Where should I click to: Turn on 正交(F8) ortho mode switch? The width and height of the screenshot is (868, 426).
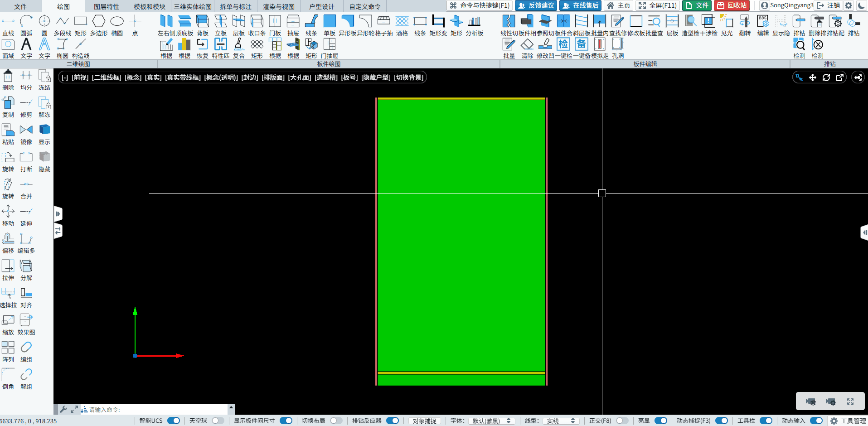[x=622, y=421]
